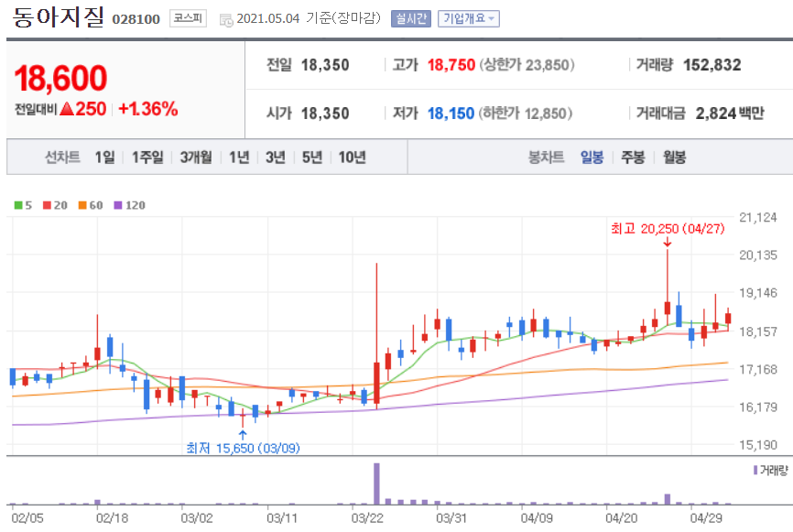
Task: Click the 최저 15,650 (03/09) low marker
Action: pos(243,448)
